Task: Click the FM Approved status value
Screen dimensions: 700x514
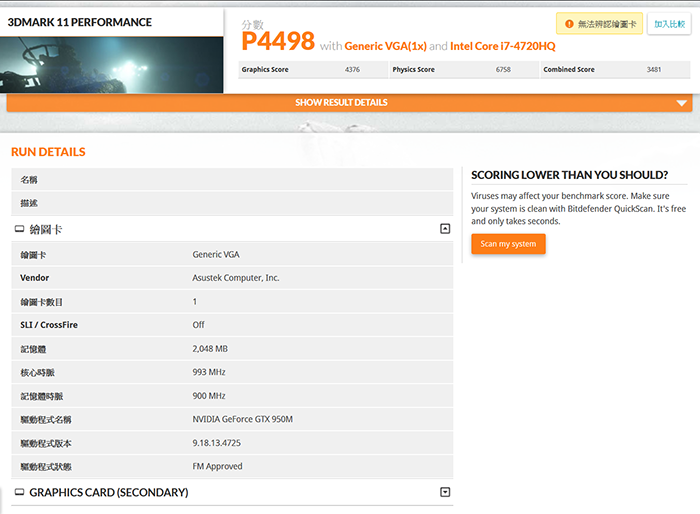Action: point(217,466)
